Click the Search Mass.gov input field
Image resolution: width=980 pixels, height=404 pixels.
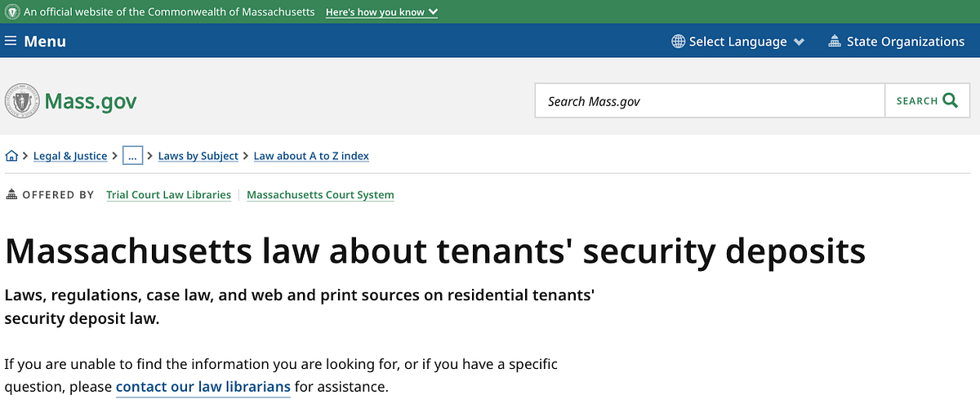tap(709, 101)
